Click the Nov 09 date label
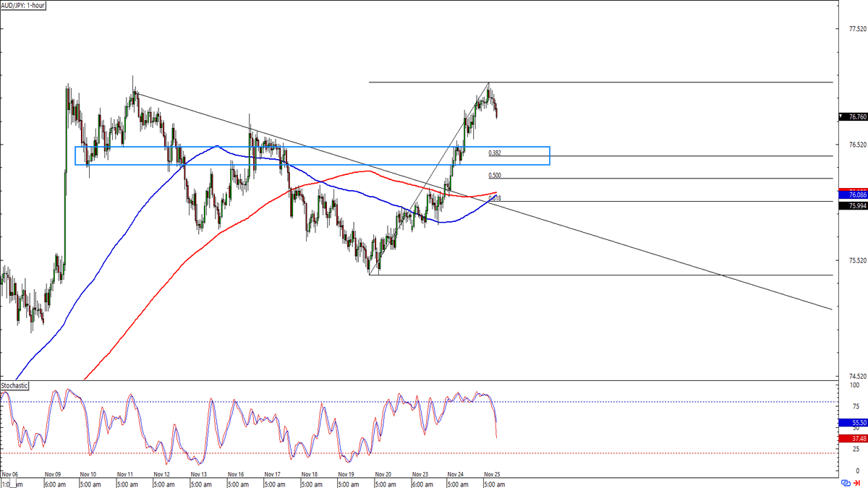This screenshot has width=868, height=488. tap(54, 476)
